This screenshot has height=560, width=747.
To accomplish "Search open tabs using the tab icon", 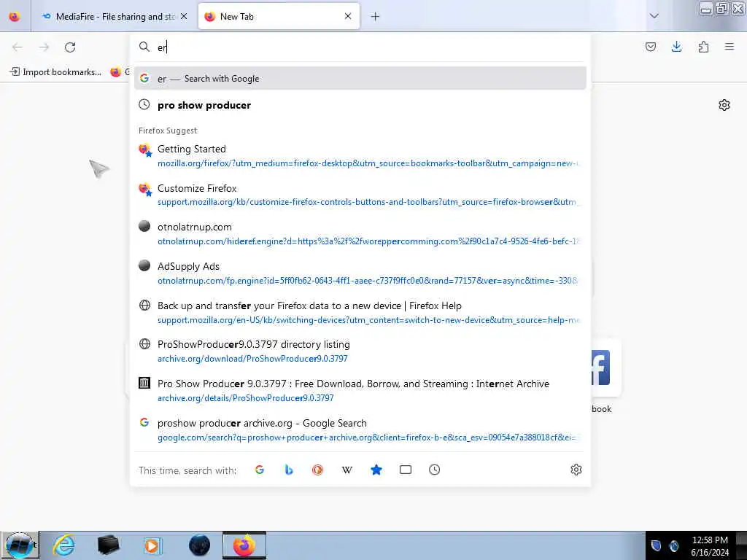I will pyautogui.click(x=406, y=470).
